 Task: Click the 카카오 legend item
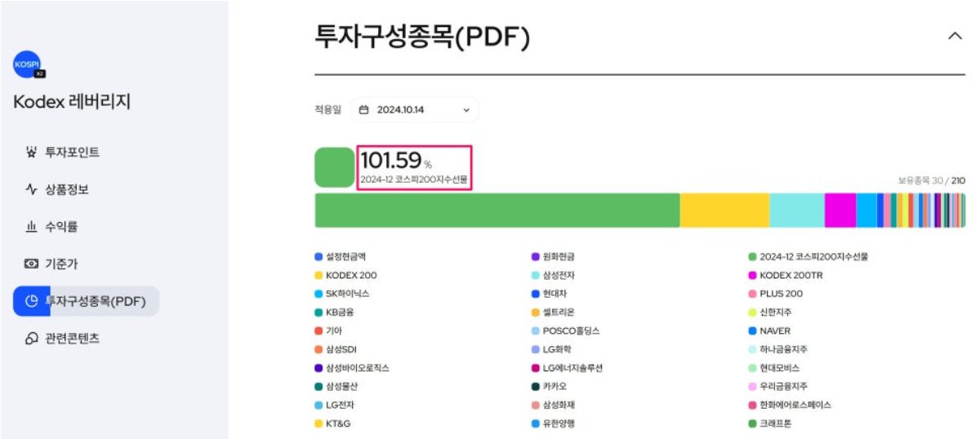point(549,386)
